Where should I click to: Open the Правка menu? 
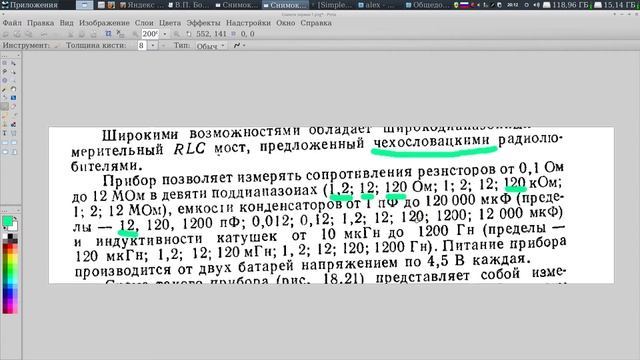tap(40, 23)
